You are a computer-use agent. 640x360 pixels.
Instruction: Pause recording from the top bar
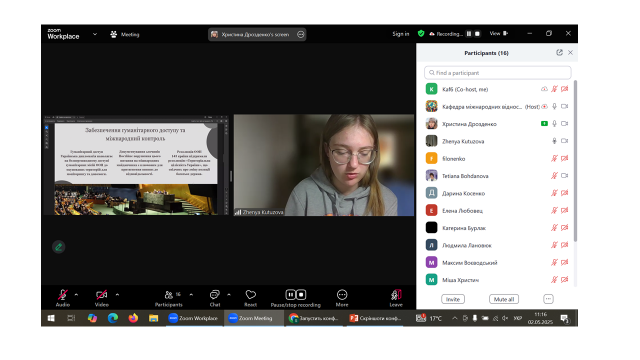(x=469, y=33)
